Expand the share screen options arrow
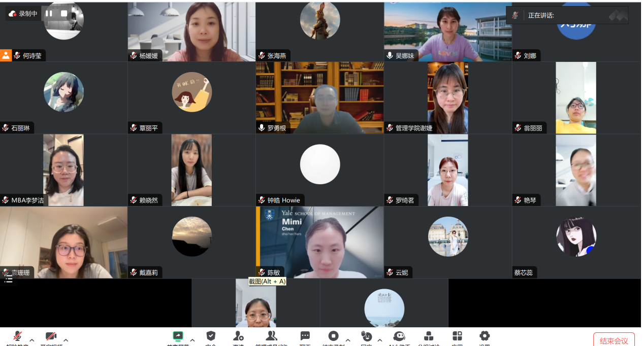The height and width of the screenshot is (346, 644). coord(192,340)
